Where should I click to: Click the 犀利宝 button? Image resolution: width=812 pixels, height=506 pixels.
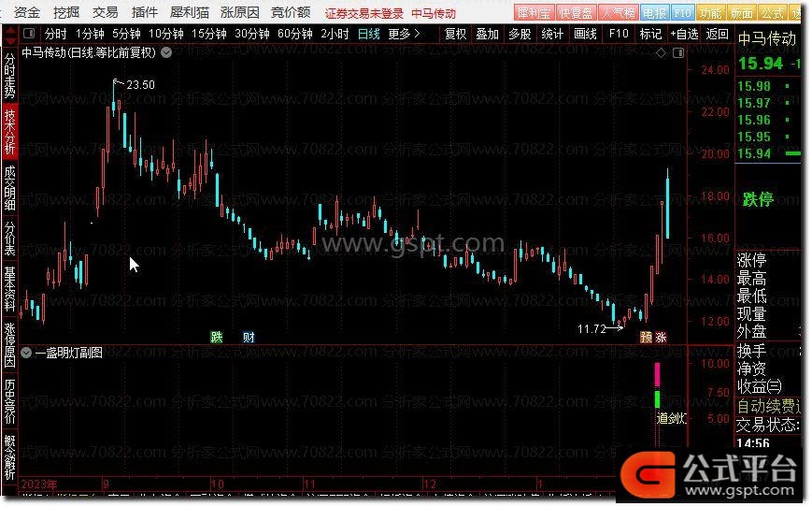(534, 13)
